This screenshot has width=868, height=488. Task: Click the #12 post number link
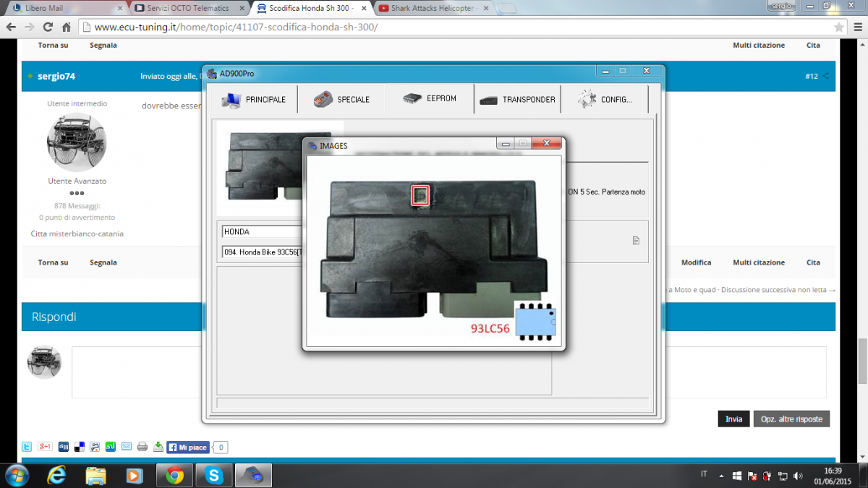(x=811, y=76)
